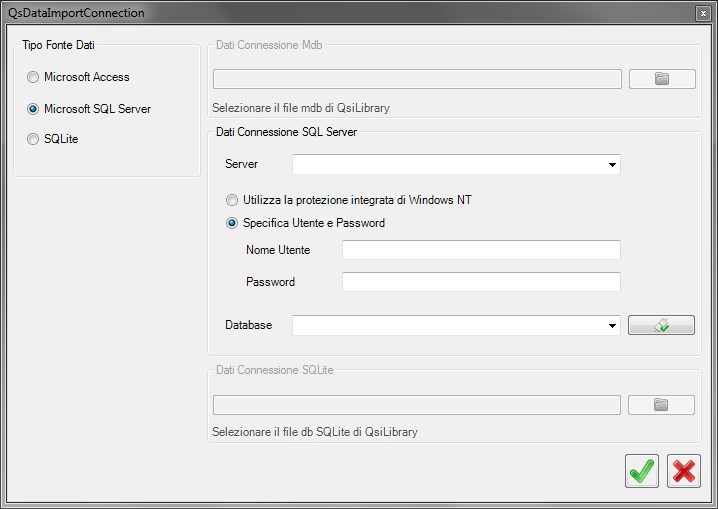Image resolution: width=718 pixels, height=509 pixels.
Task: Select Microsoft Access data source
Action: tap(78, 77)
